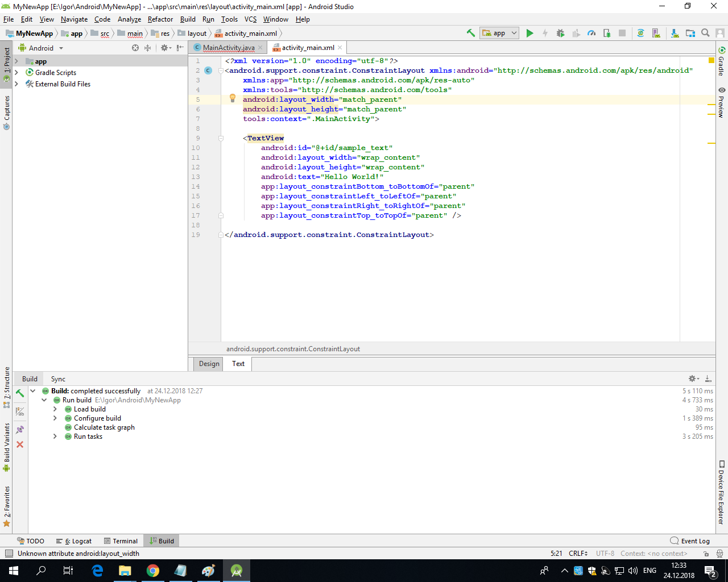
Task: Click collapse all icon in Project panel
Action: click(x=148, y=48)
